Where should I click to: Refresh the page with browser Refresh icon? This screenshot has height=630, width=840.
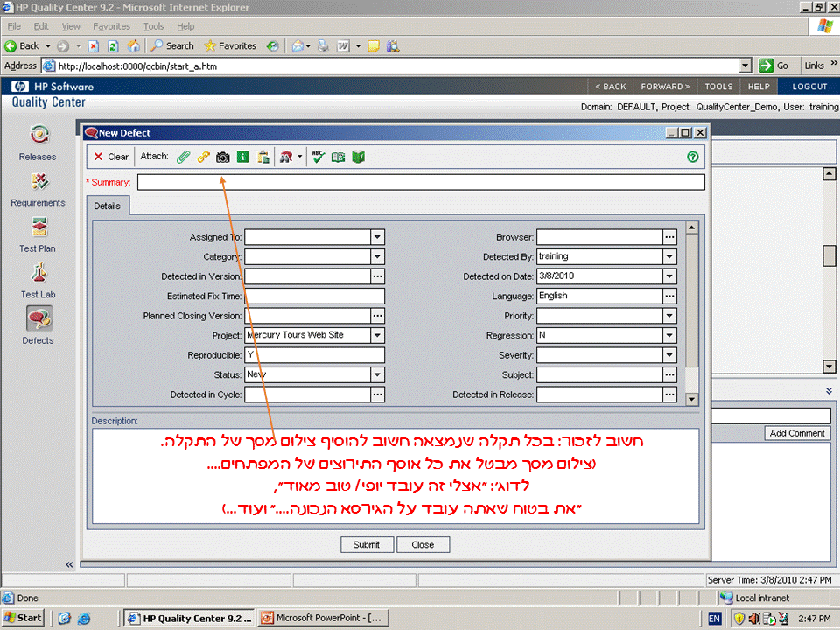113,46
